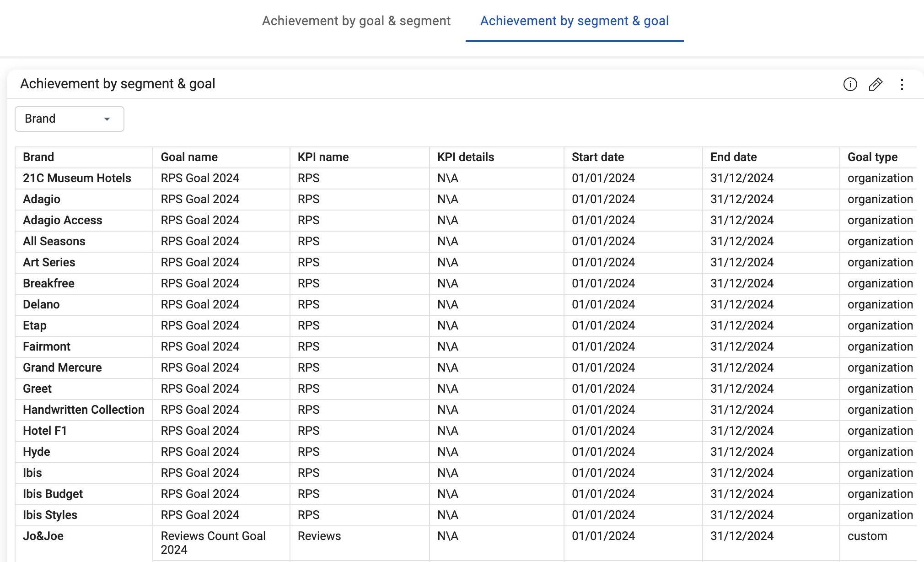Select the All Seasons brand cell
The width and height of the screenshot is (924, 562).
point(84,242)
